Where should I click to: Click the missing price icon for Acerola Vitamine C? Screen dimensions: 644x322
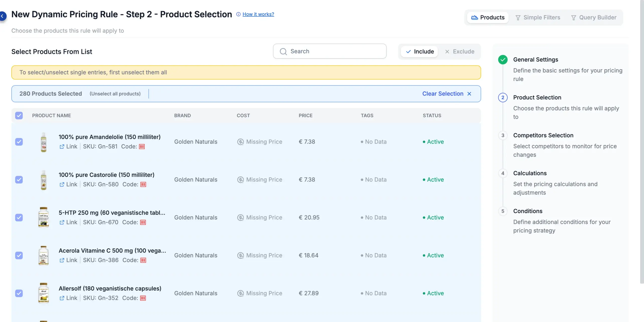tap(240, 255)
